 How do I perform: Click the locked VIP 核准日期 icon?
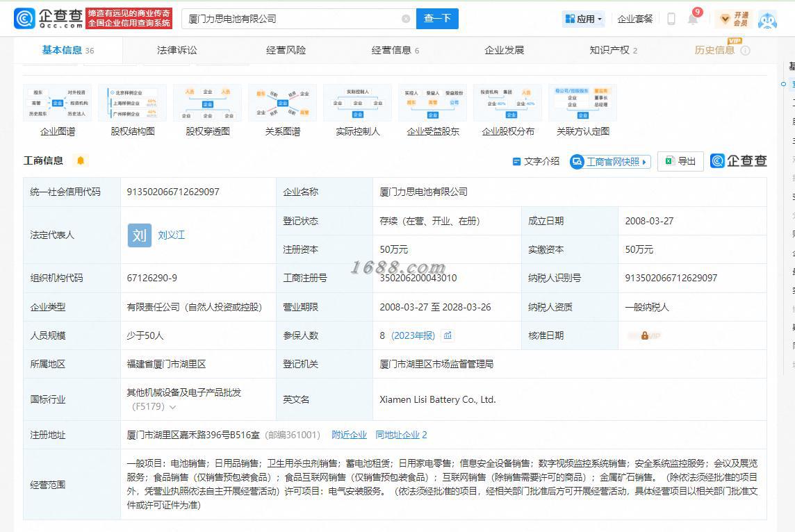pyautogui.click(x=644, y=335)
